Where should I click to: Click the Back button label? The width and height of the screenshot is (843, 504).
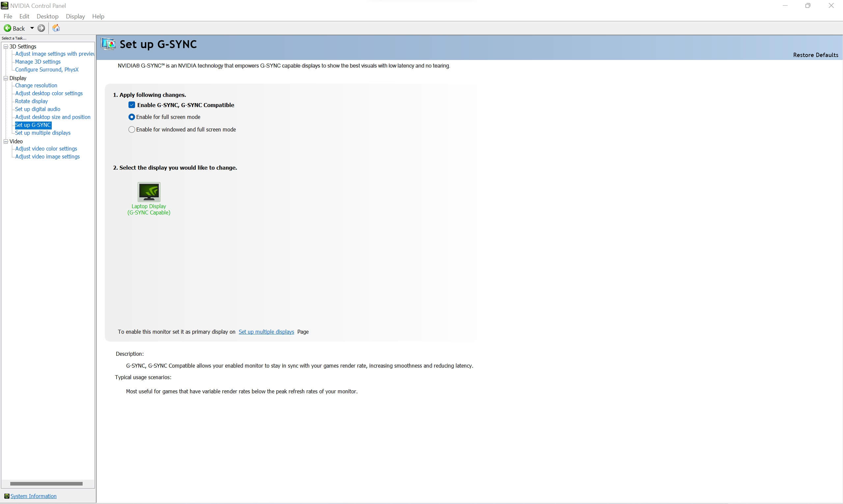pos(19,29)
